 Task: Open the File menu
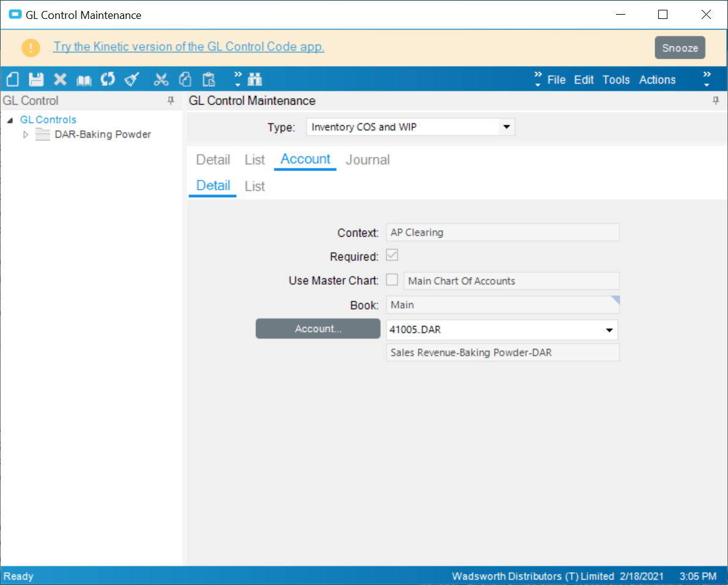[556, 80]
